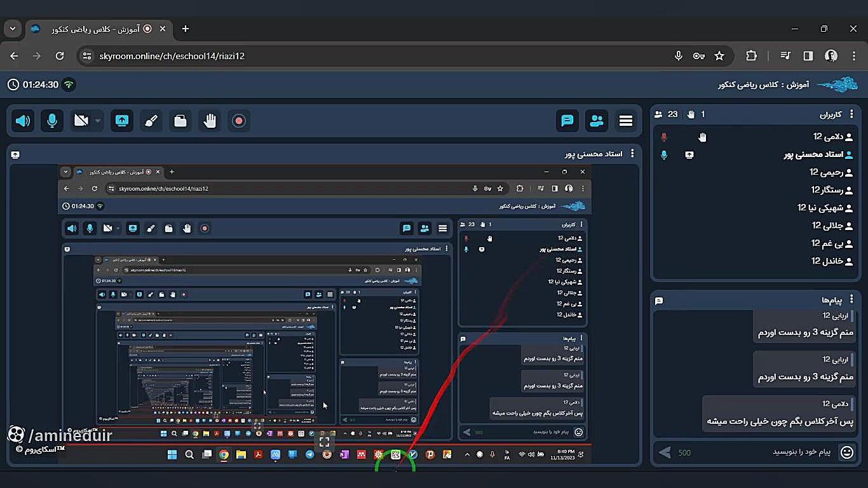The width and height of the screenshot is (868, 488).
Task: Click Windows Start in shared screen taskbar
Action: pos(172,454)
